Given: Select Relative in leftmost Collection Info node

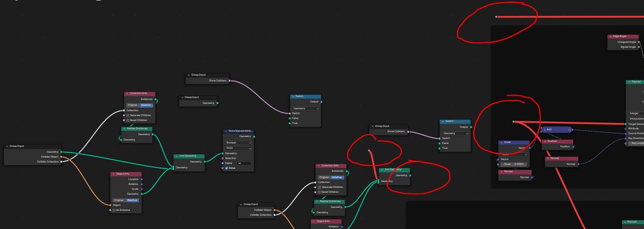Looking at the screenshot, I should [x=145, y=105].
